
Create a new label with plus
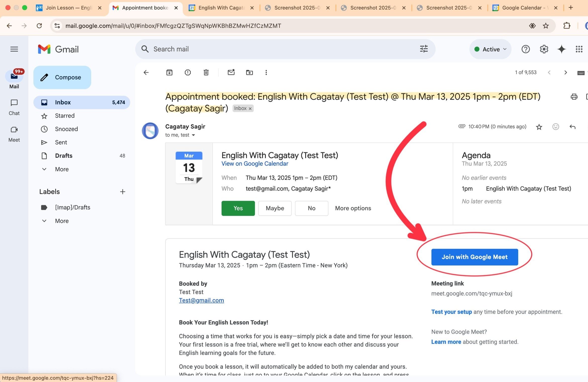123,192
